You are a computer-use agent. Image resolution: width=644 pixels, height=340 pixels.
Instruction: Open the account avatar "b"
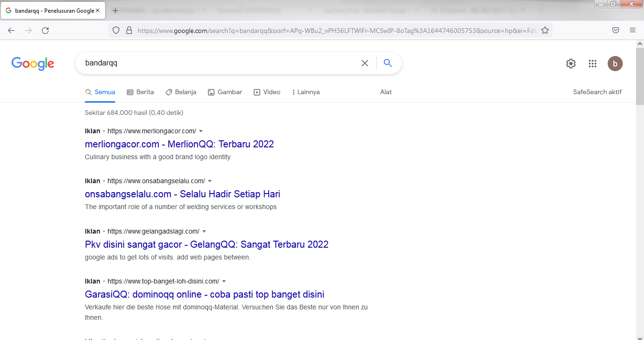[x=615, y=64]
